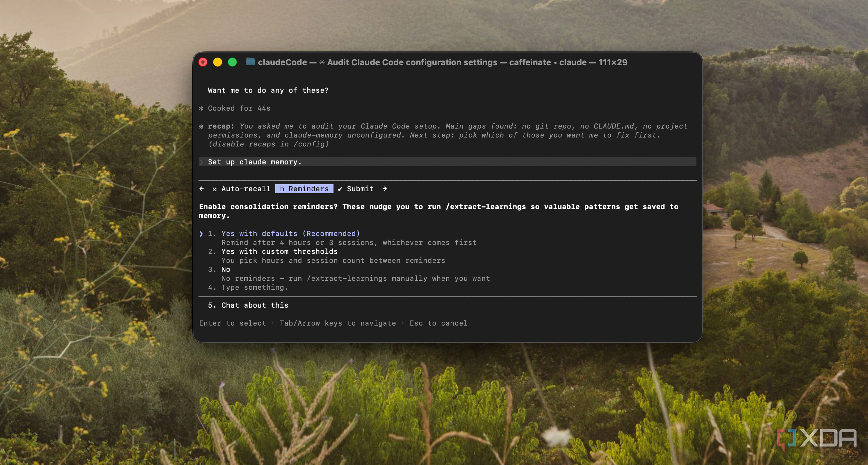Click the '(disable recaps in /config)' text

click(268, 144)
